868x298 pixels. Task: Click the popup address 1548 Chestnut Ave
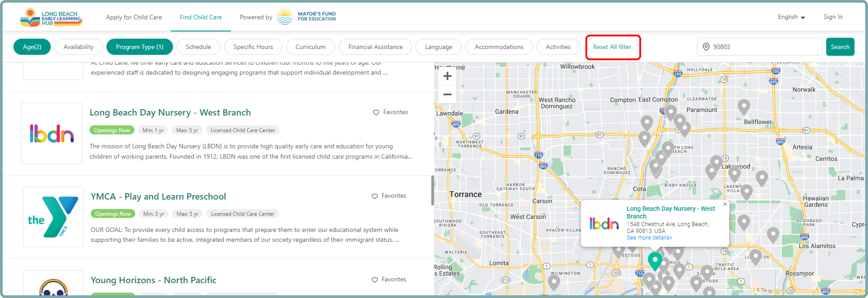click(667, 227)
